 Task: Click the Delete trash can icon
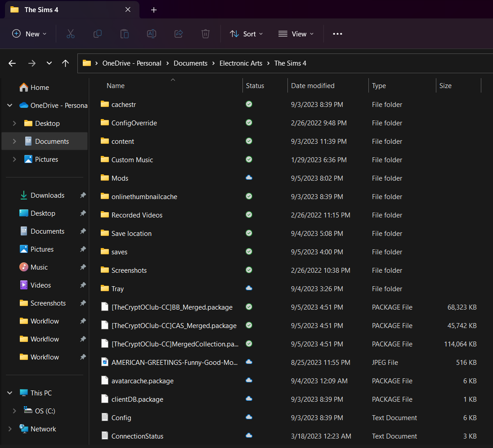click(x=206, y=34)
